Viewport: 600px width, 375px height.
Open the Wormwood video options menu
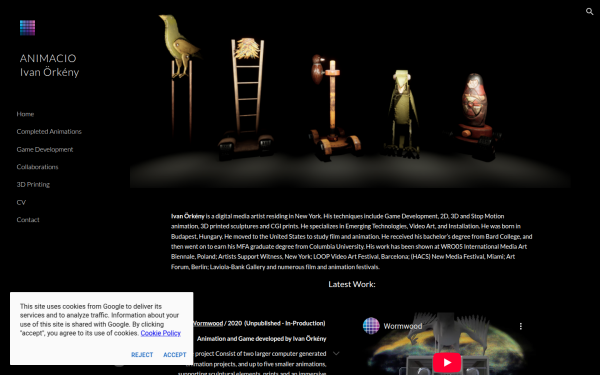(x=520, y=326)
